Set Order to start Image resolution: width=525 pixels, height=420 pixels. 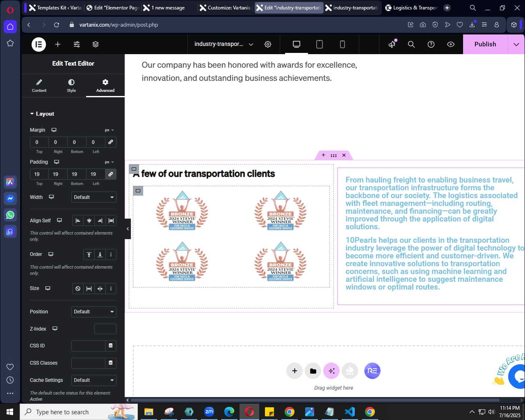tap(89, 255)
